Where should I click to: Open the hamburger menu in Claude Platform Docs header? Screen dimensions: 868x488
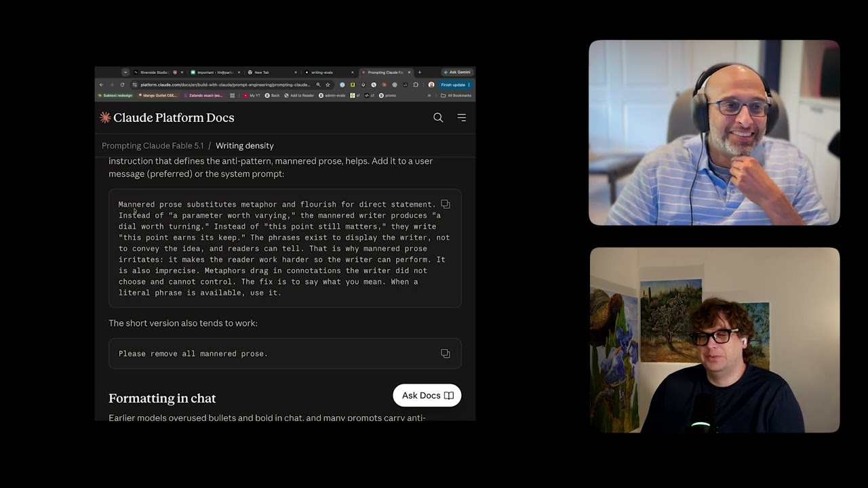point(462,118)
